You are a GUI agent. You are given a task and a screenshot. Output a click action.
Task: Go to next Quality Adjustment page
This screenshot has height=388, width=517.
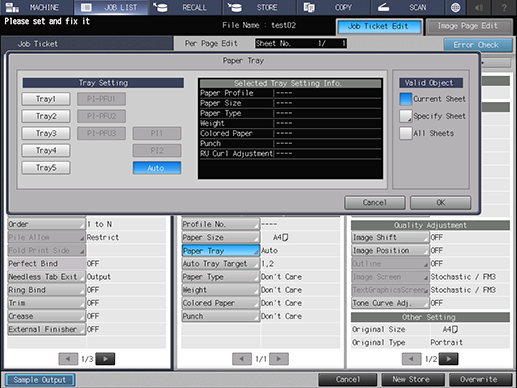click(x=448, y=359)
